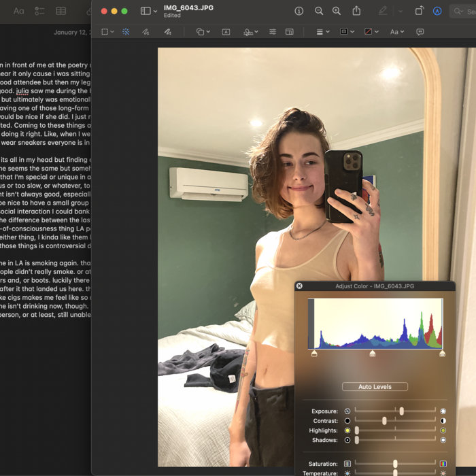This screenshot has width=476, height=476.
Task: Click the Rotate image icon
Action: [x=419, y=11]
